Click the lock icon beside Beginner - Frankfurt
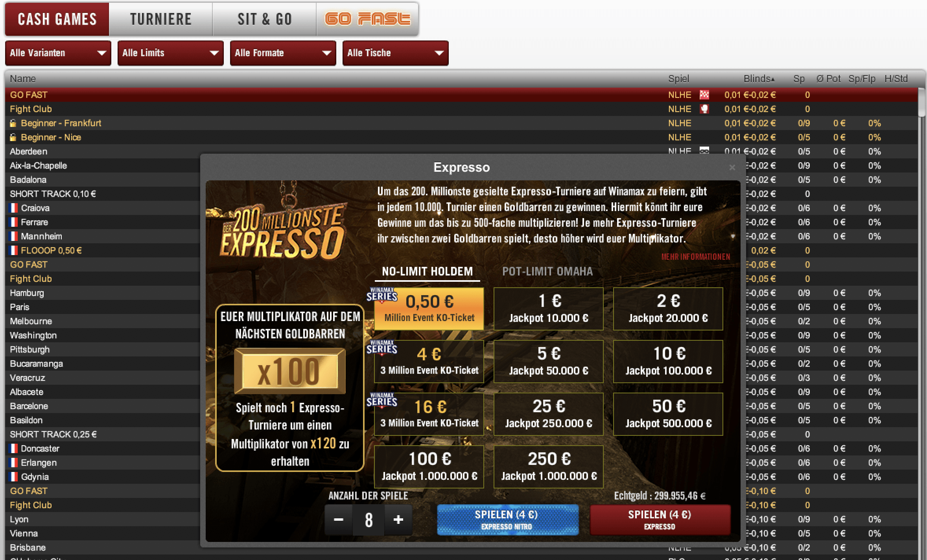 pos(13,123)
